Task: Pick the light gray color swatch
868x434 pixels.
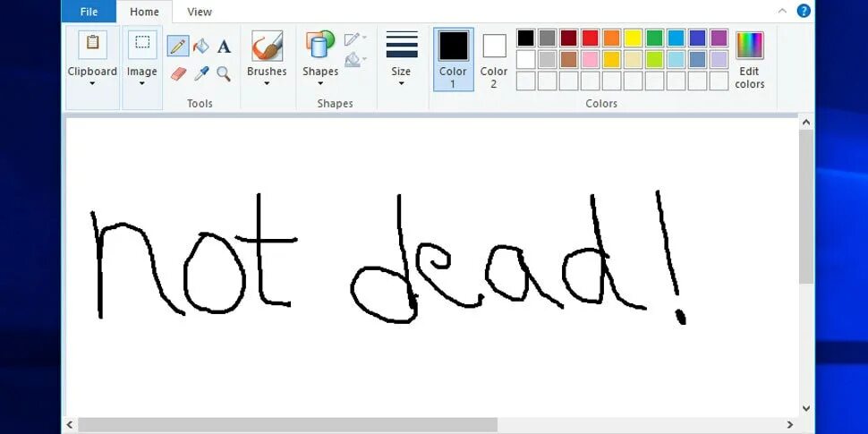Action: tap(548, 59)
